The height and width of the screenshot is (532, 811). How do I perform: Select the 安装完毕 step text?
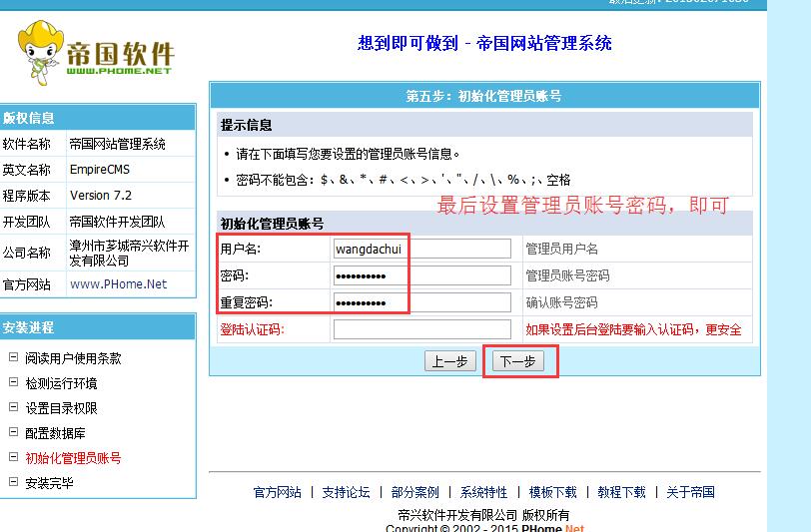coord(49,482)
